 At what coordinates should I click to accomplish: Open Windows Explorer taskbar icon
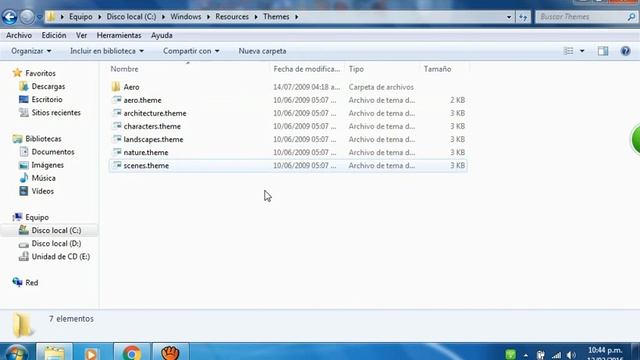[x=55, y=353]
